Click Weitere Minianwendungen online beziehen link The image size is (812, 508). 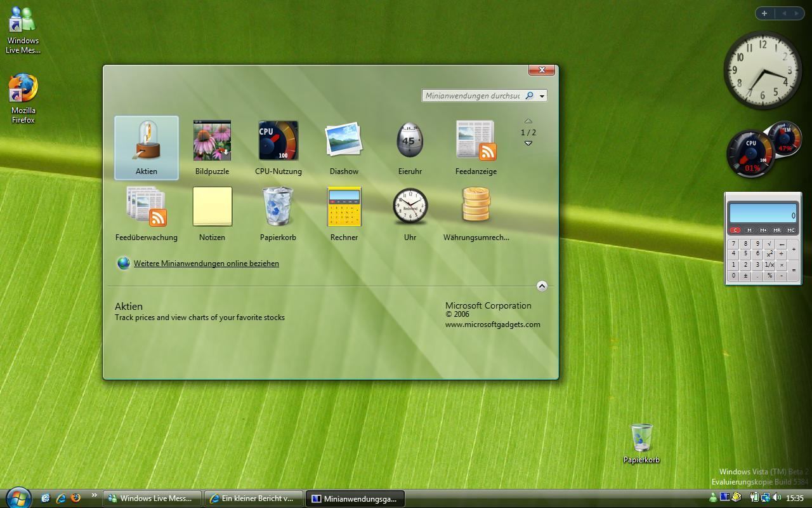click(x=206, y=264)
